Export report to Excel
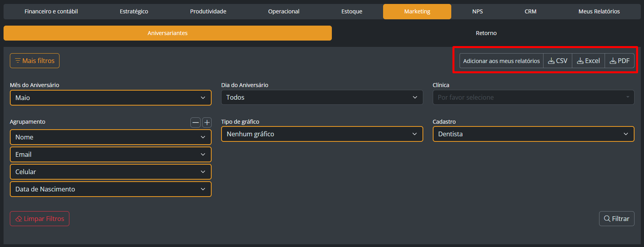This screenshot has height=247, width=644. (588, 61)
